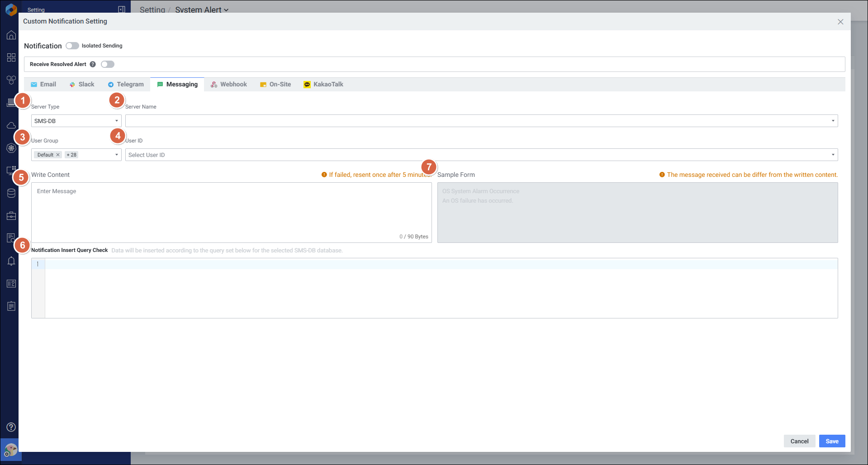Switch to the Webhook tab
The image size is (868, 465).
tap(229, 85)
